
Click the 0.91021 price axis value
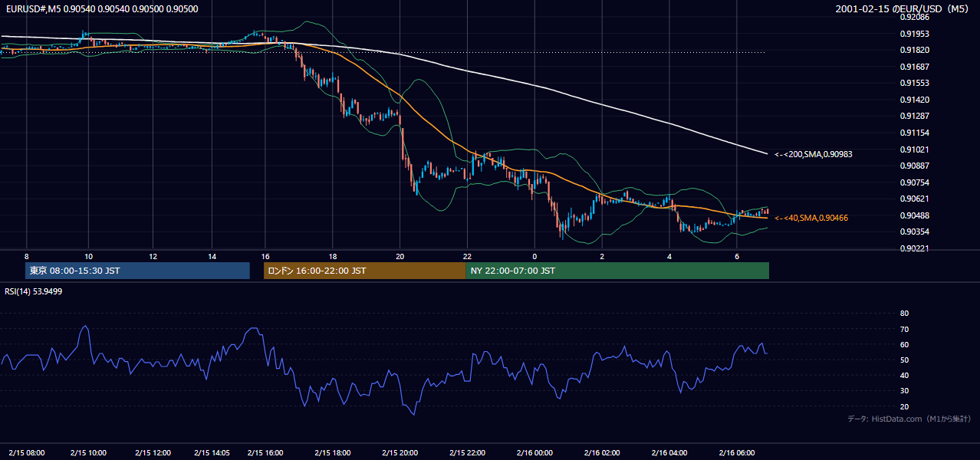[x=914, y=149]
